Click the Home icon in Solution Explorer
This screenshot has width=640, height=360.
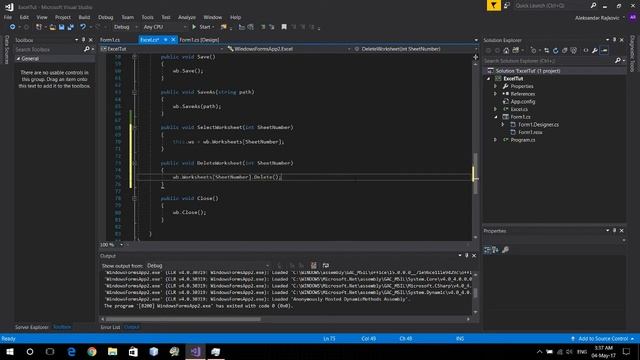pyautogui.click(x=506, y=51)
